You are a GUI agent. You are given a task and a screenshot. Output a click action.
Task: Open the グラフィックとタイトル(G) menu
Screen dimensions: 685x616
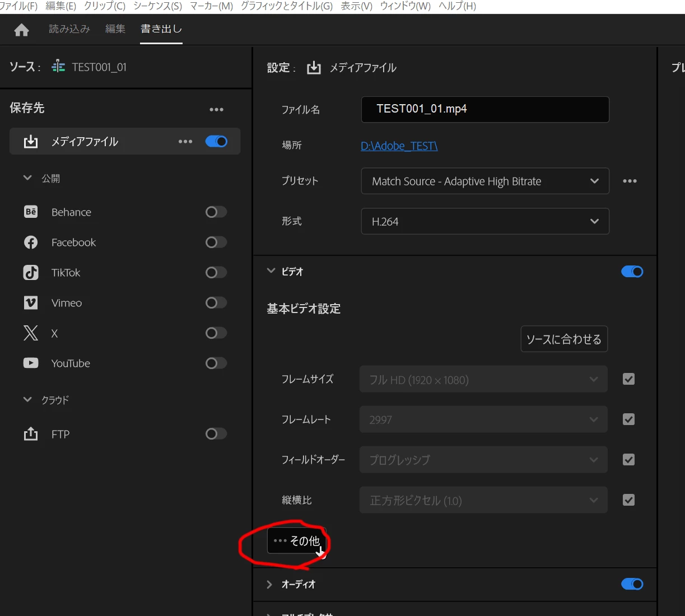pyautogui.click(x=287, y=6)
